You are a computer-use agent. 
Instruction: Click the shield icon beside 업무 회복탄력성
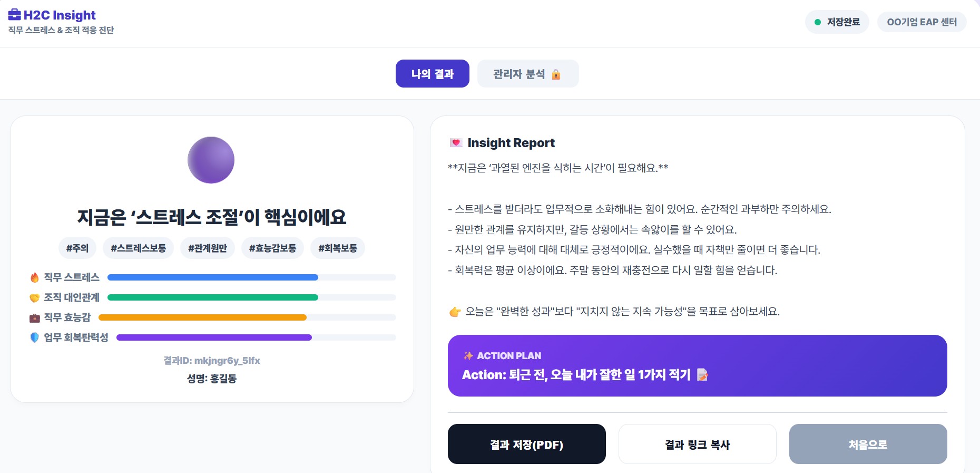click(34, 337)
